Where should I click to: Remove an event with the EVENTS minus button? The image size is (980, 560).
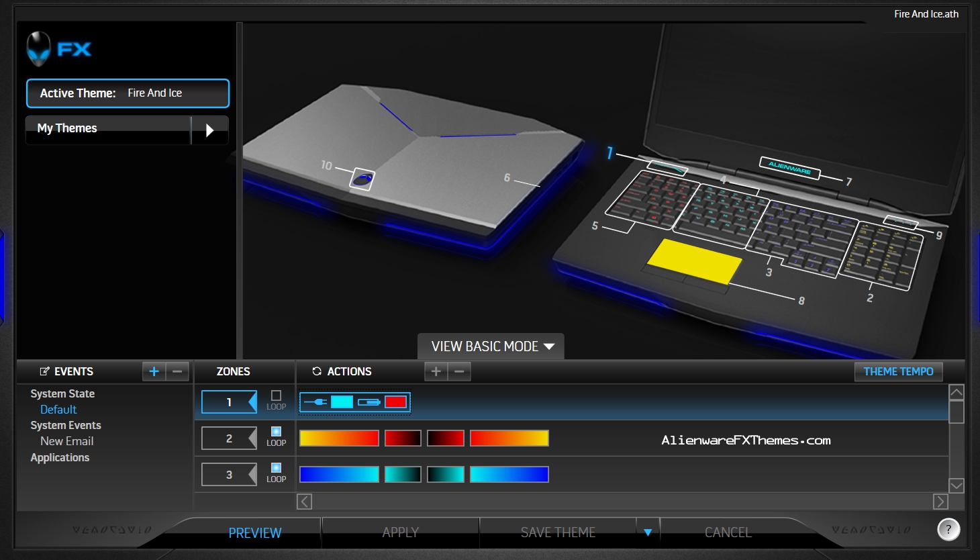pos(177,371)
